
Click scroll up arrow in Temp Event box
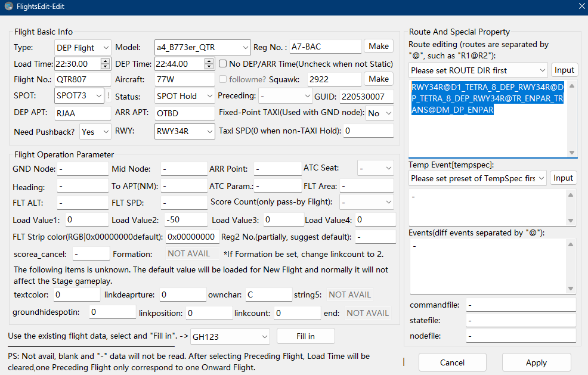point(570,194)
